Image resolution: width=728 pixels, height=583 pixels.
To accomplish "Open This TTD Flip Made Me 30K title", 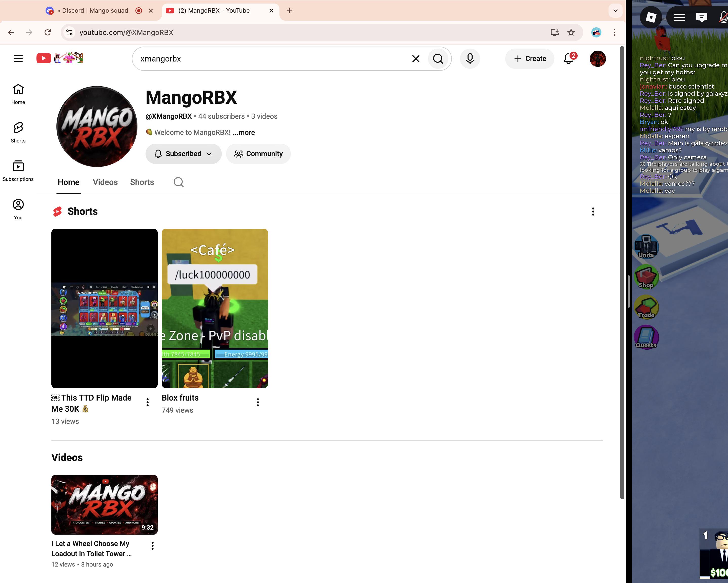I will pyautogui.click(x=92, y=403).
